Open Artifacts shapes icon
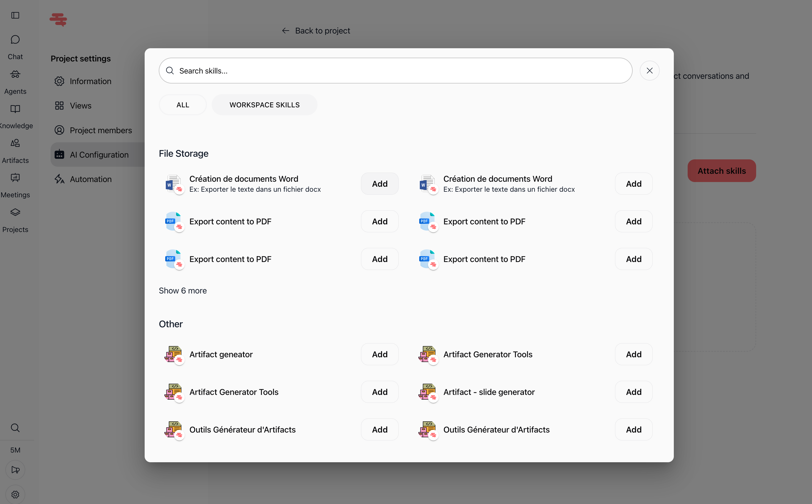Screen dimensions: 812x504 (15, 143)
